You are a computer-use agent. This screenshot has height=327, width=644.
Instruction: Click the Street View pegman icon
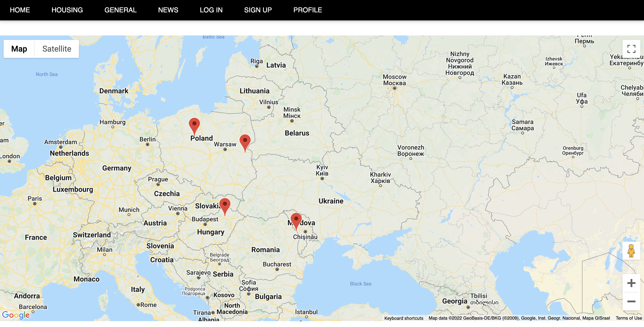[631, 251]
